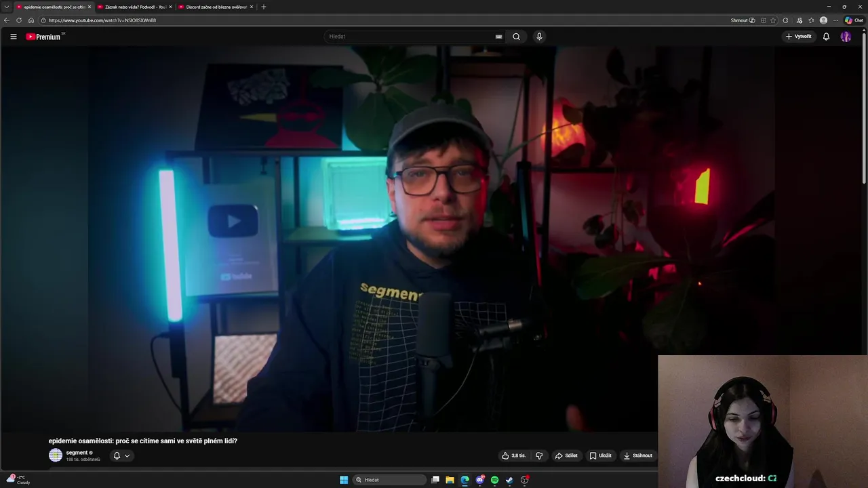Open Microsoft Edge from the taskbar
This screenshot has width=868, height=488.
coord(465,480)
